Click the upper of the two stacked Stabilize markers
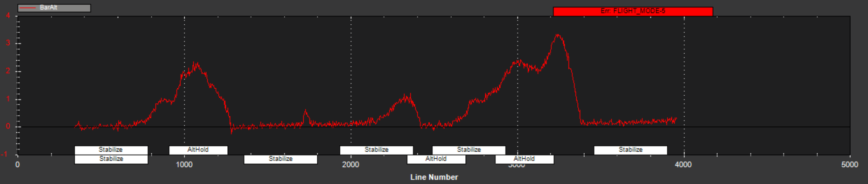 click(111, 150)
